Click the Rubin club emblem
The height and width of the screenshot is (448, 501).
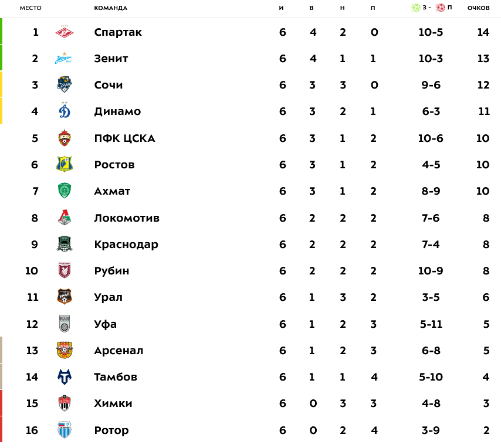click(x=64, y=270)
